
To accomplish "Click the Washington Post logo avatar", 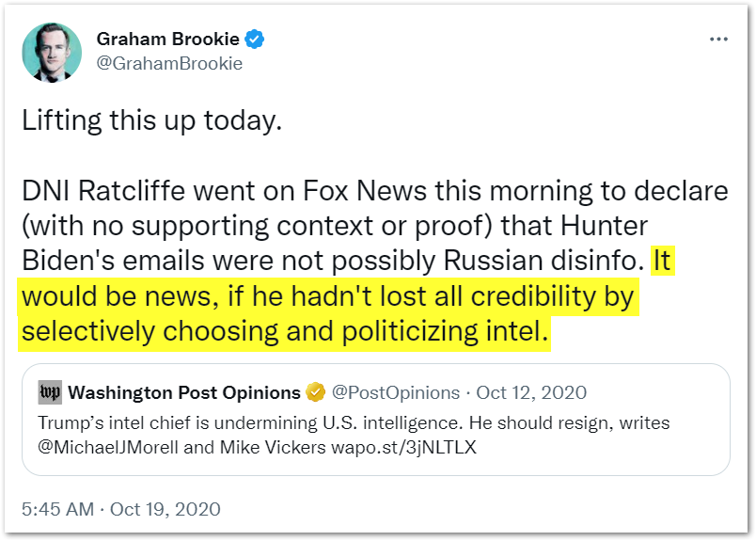I will (50, 392).
